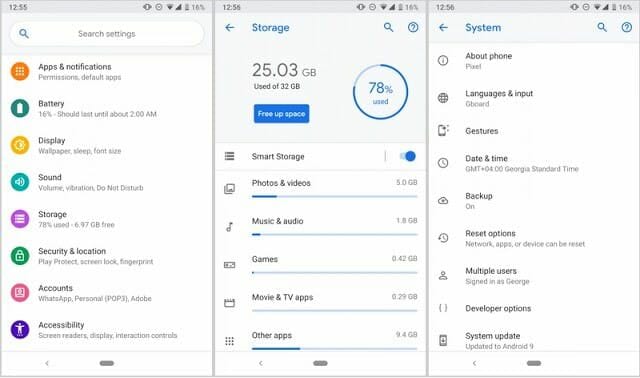Open the Accounts settings entry
The height and width of the screenshot is (378, 640).
(x=107, y=293)
